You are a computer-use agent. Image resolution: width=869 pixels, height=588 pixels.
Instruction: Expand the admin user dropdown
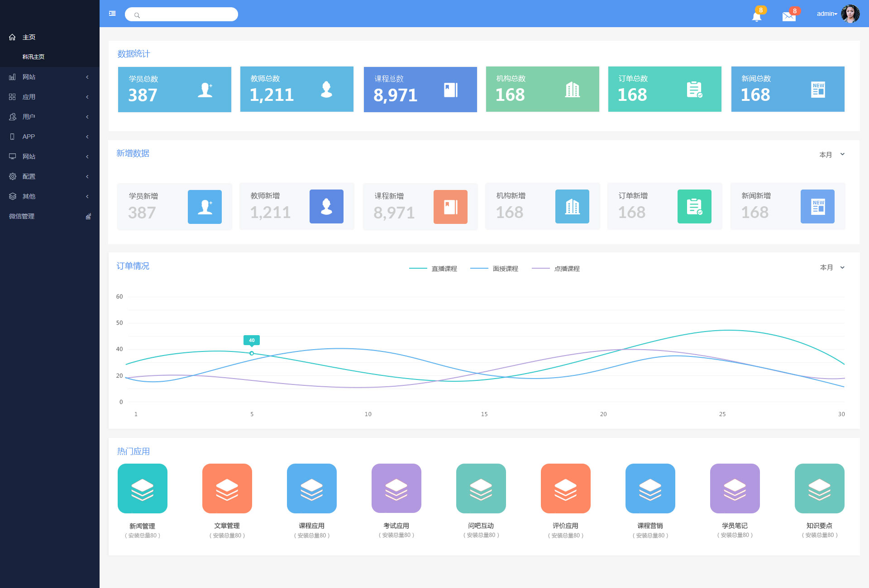827,14
